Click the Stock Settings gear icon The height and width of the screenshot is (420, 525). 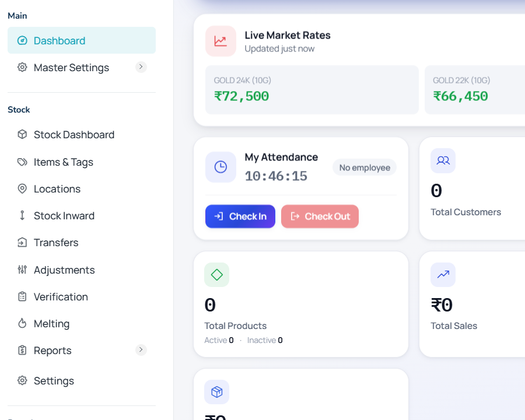[x=22, y=380]
